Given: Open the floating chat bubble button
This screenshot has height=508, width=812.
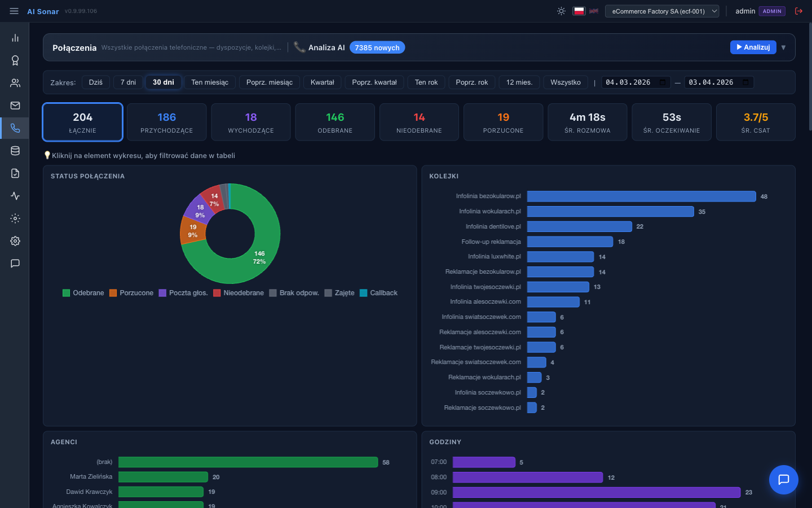Looking at the screenshot, I should [x=783, y=479].
